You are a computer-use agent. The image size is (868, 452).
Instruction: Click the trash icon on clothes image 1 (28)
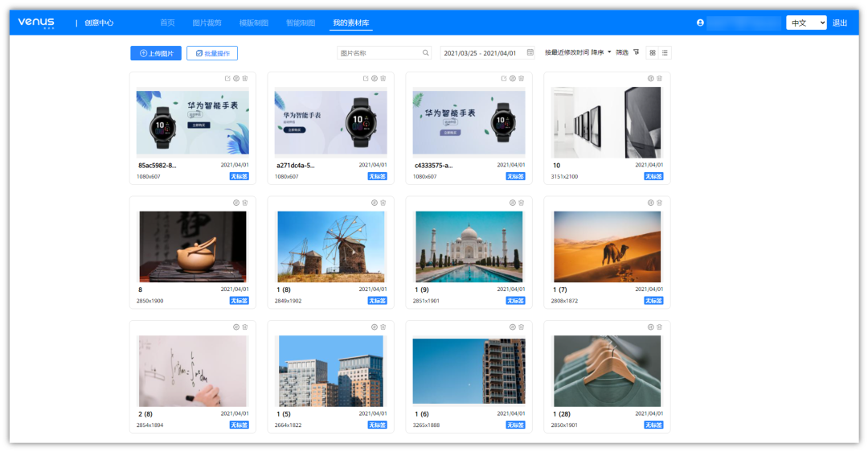pos(659,327)
